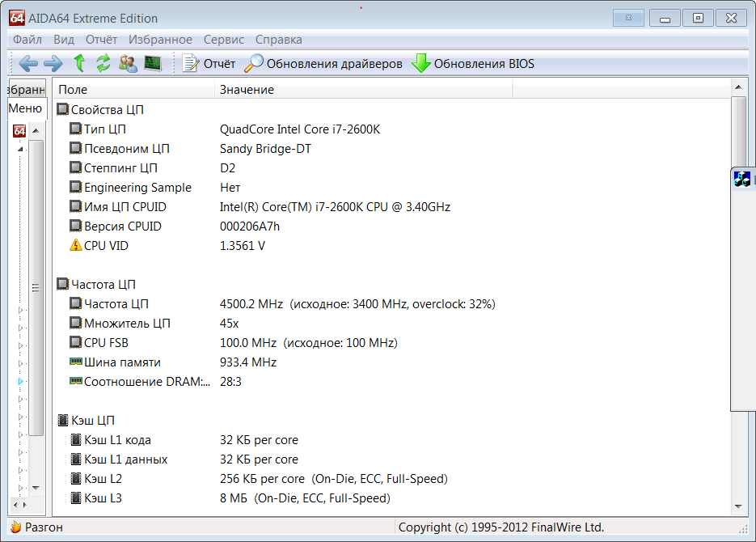Viewport: 756px width, 542px height.
Task: Select the 1.3561 V value
Action: (243, 245)
